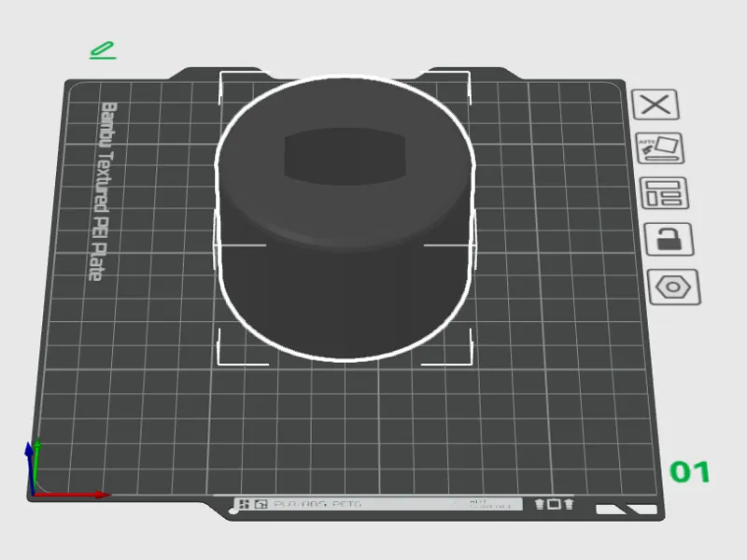Image resolution: width=747 pixels, height=560 pixels.
Task: Toggle the plate lock padlock icon
Action: point(669,239)
